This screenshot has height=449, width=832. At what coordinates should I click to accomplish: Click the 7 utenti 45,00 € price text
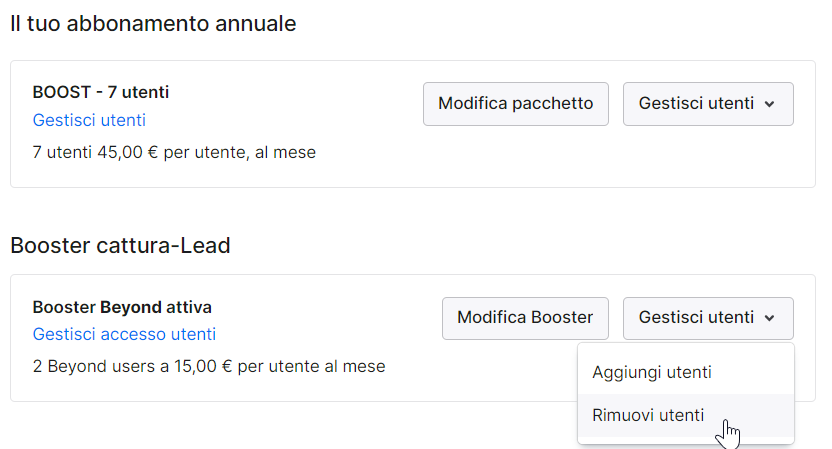pyautogui.click(x=174, y=152)
